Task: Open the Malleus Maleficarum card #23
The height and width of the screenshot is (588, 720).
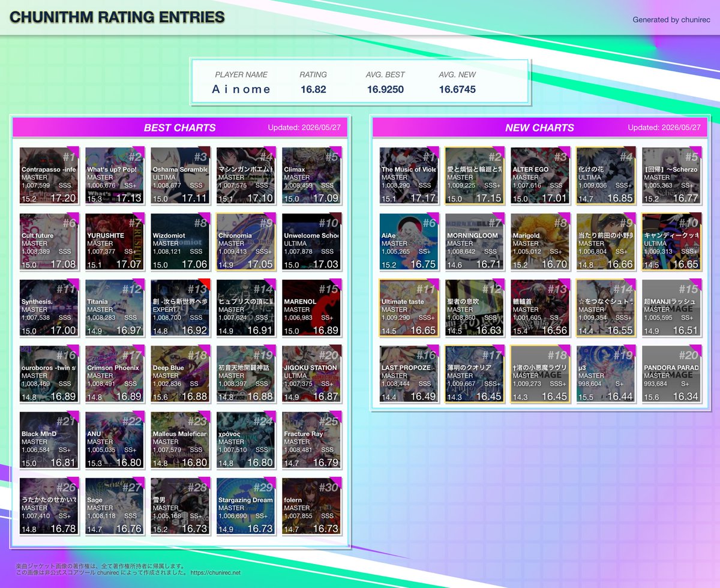Action: pyautogui.click(x=180, y=440)
